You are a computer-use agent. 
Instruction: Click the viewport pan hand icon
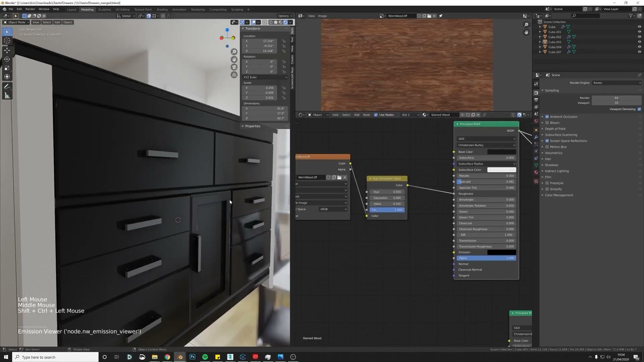click(234, 59)
